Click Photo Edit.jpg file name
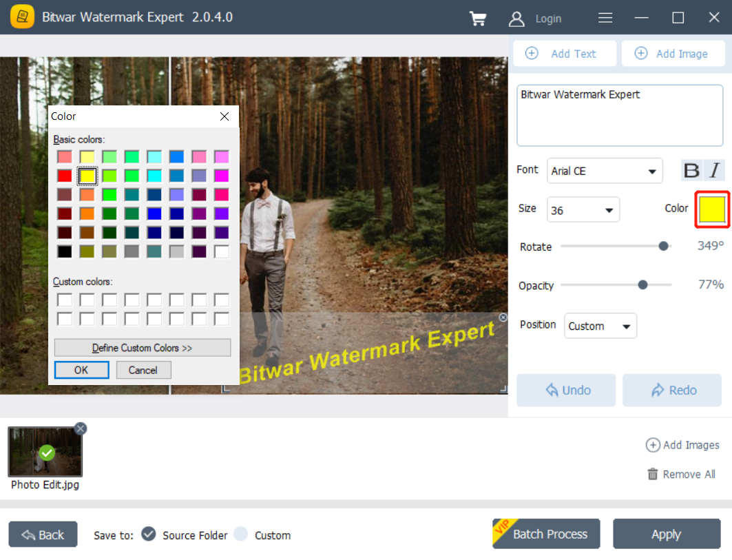The width and height of the screenshot is (732, 560). coord(45,485)
